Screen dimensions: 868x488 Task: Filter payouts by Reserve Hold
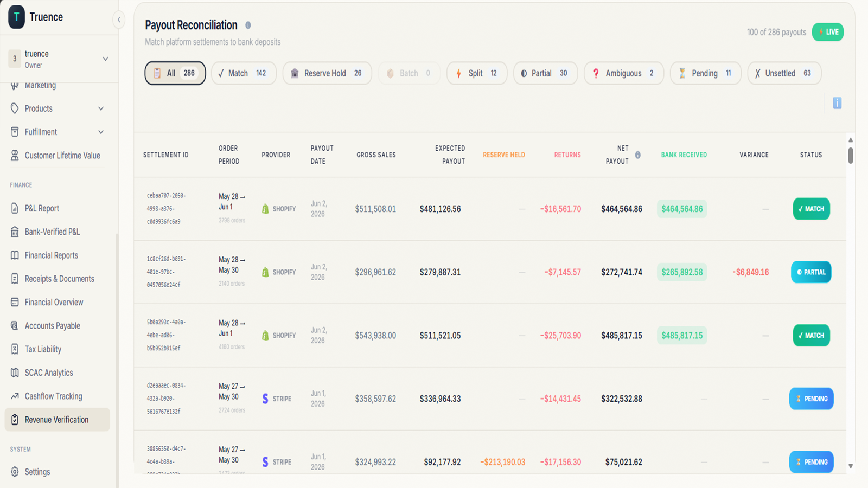(327, 73)
